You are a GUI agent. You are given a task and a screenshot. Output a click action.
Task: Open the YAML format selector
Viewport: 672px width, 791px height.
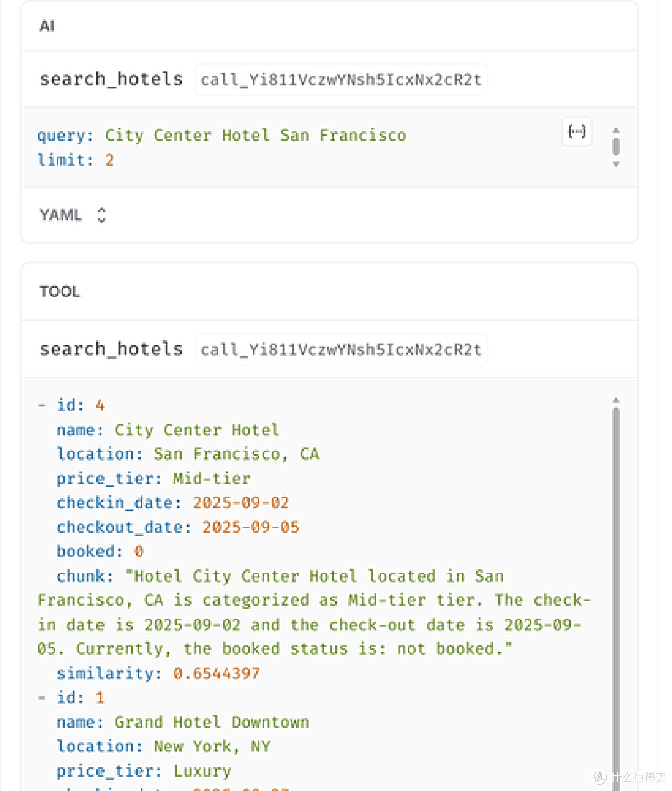point(73,215)
